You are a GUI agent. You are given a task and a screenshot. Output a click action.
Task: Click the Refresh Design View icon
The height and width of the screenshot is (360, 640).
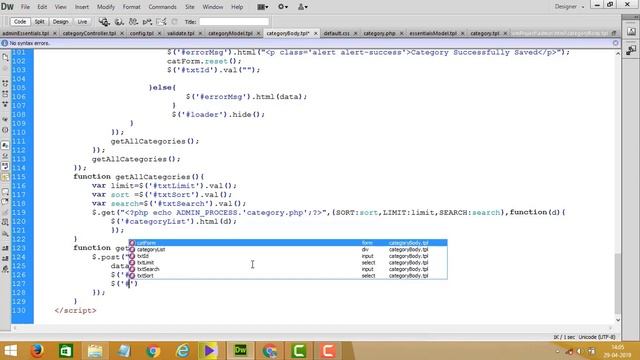[x=174, y=22]
